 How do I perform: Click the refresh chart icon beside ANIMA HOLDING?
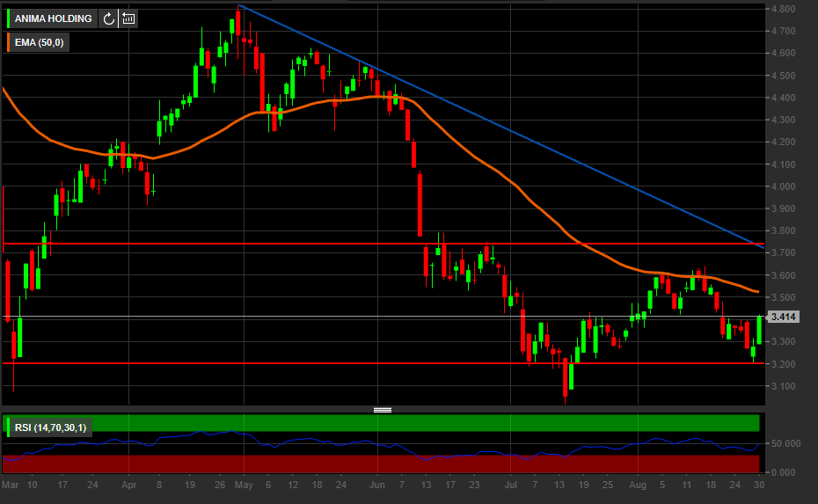[108, 18]
